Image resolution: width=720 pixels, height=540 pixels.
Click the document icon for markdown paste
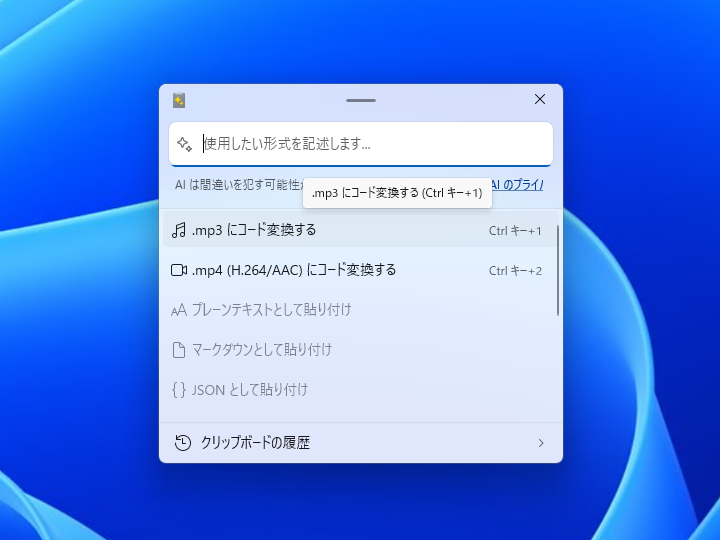tap(179, 350)
